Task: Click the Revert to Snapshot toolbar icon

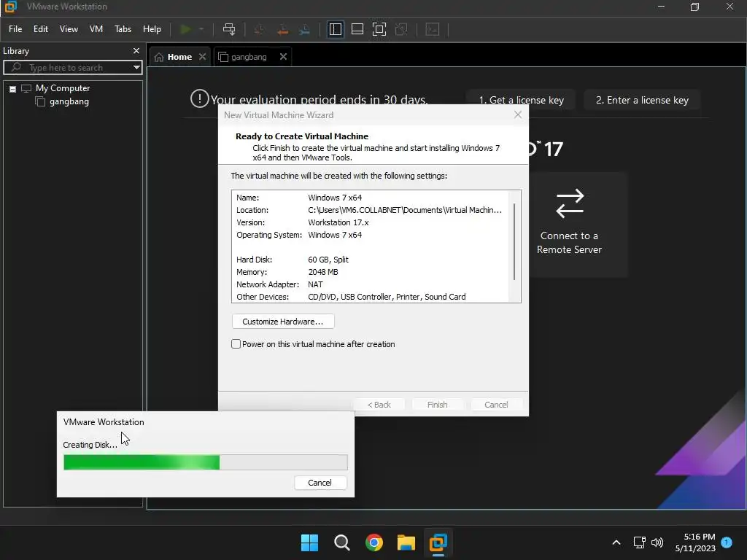Action: (282, 29)
